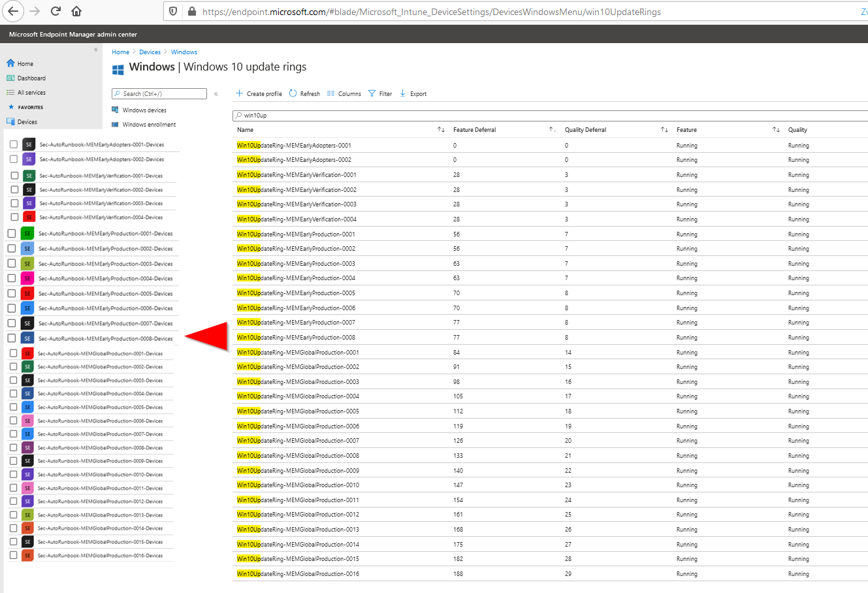
Task: Check Sec-AutoRunbook-MEMGlobalProduction-0010-Devices checkbox
Action: [13, 474]
